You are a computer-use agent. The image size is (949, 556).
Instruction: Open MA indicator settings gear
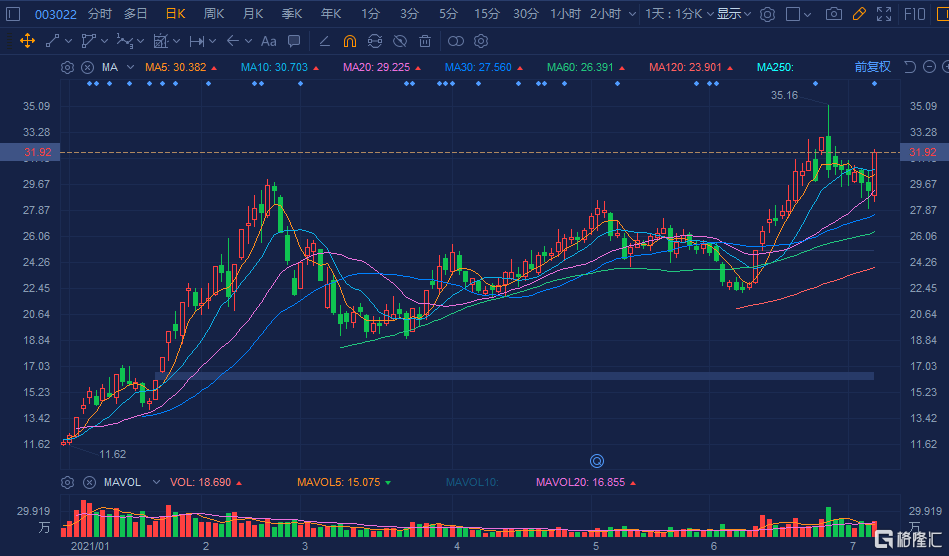[68, 67]
